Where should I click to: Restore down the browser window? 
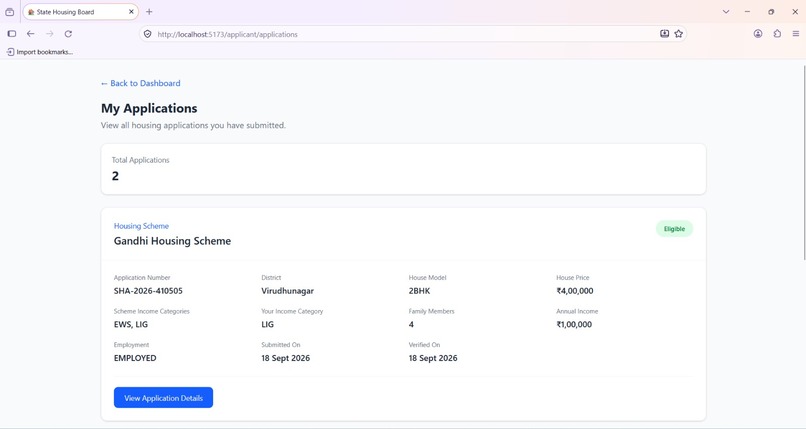[771, 12]
